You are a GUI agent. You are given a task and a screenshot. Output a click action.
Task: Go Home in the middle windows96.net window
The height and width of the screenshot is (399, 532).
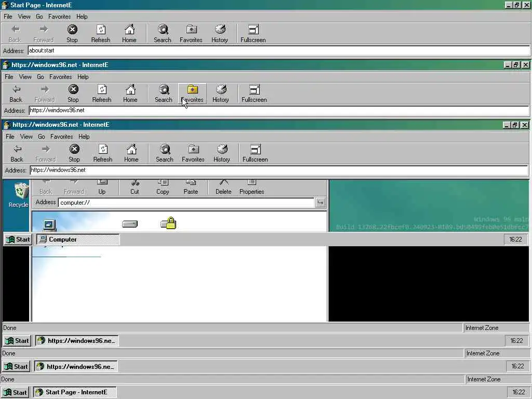tap(130, 94)
